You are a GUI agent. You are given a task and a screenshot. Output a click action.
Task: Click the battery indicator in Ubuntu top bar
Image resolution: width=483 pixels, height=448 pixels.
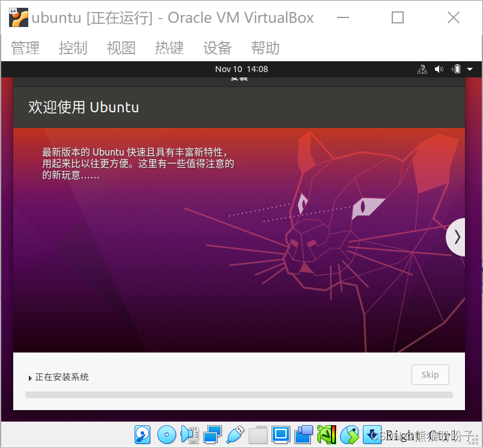click(x=456, y=69)
